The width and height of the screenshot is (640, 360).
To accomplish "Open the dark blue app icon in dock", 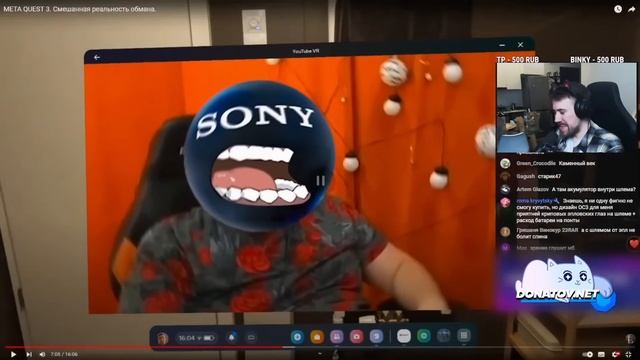I will pyautogui.click(x=444, y=336).
